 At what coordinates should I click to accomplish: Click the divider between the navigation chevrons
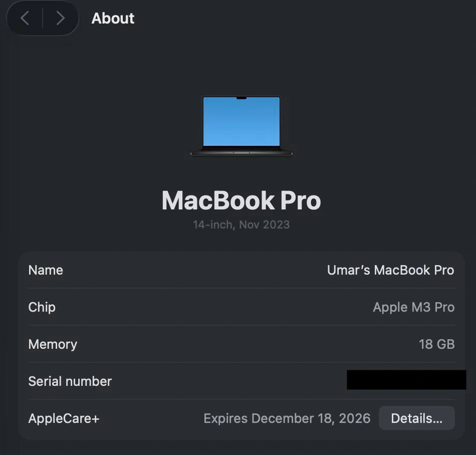point(43,19)
